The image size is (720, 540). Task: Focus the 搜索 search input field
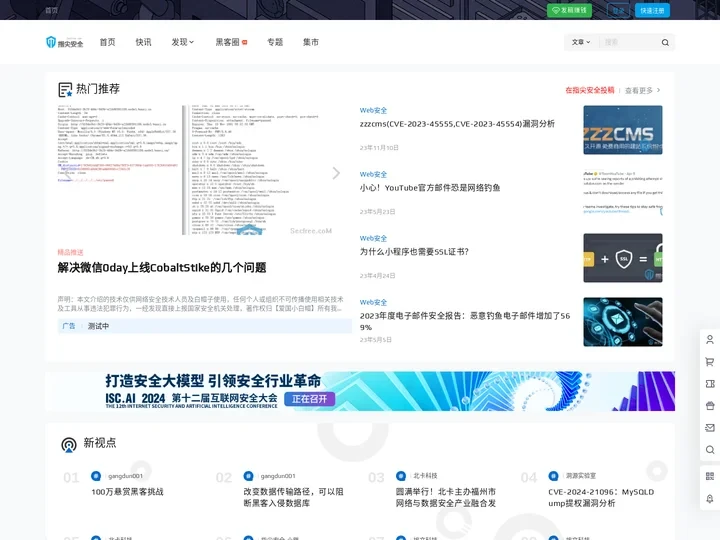click(630, 42)
